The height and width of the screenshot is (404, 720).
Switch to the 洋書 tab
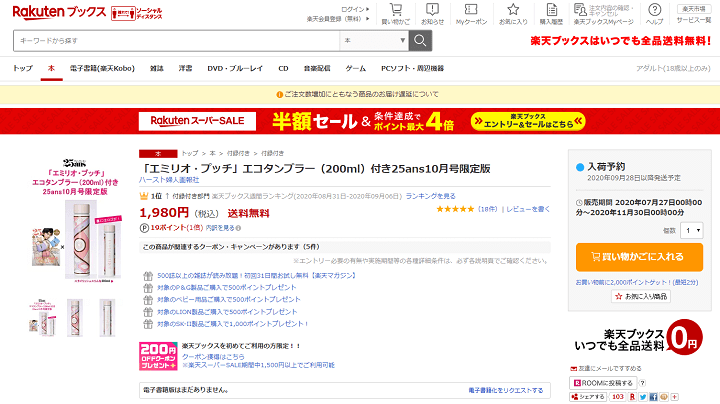[x=186, y=68]
